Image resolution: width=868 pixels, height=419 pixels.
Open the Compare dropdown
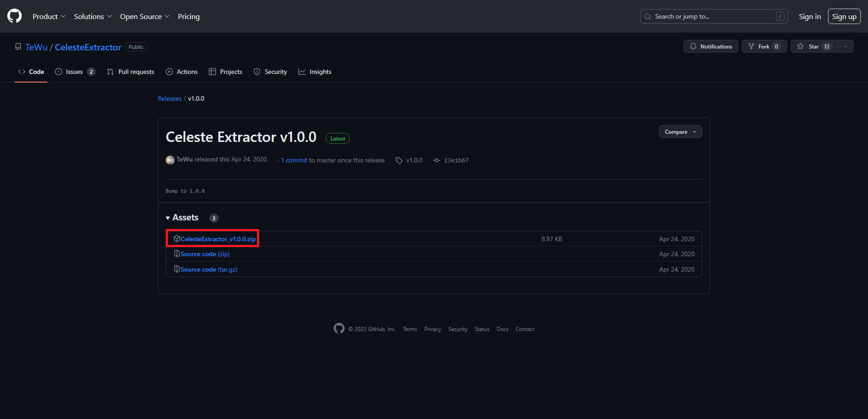tap(681, 132)
